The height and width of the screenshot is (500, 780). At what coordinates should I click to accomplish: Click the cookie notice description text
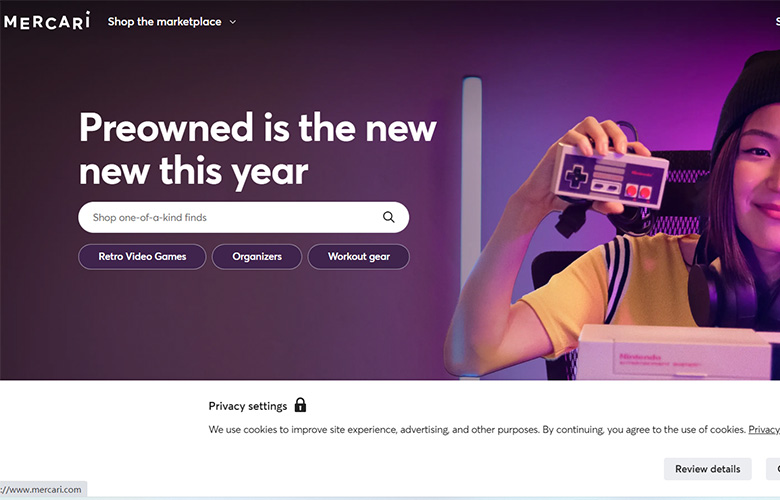pos(478,429)
